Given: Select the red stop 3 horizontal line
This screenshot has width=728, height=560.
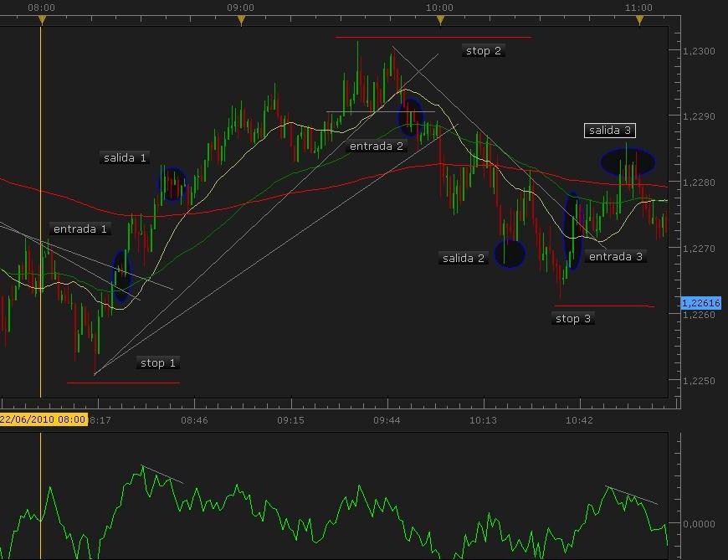Looking at the screenshot, I should 604,306.
